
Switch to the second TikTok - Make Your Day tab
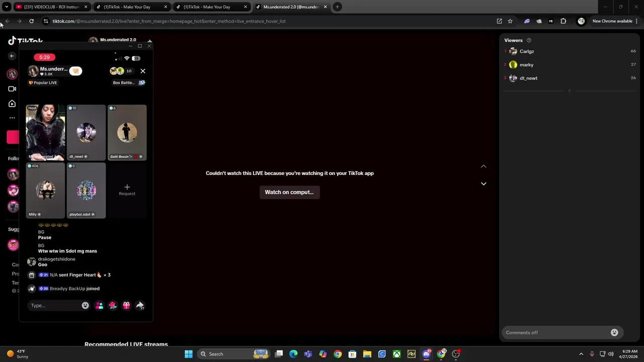tap(211, 7)
